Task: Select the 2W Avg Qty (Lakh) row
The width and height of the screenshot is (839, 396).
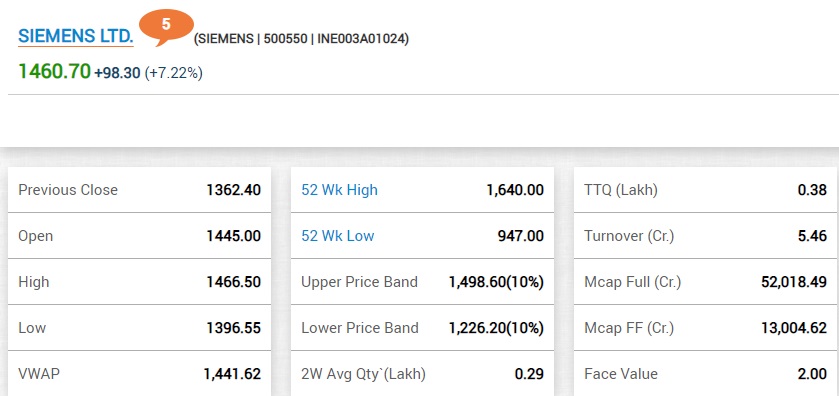Action: coord(423,374)
